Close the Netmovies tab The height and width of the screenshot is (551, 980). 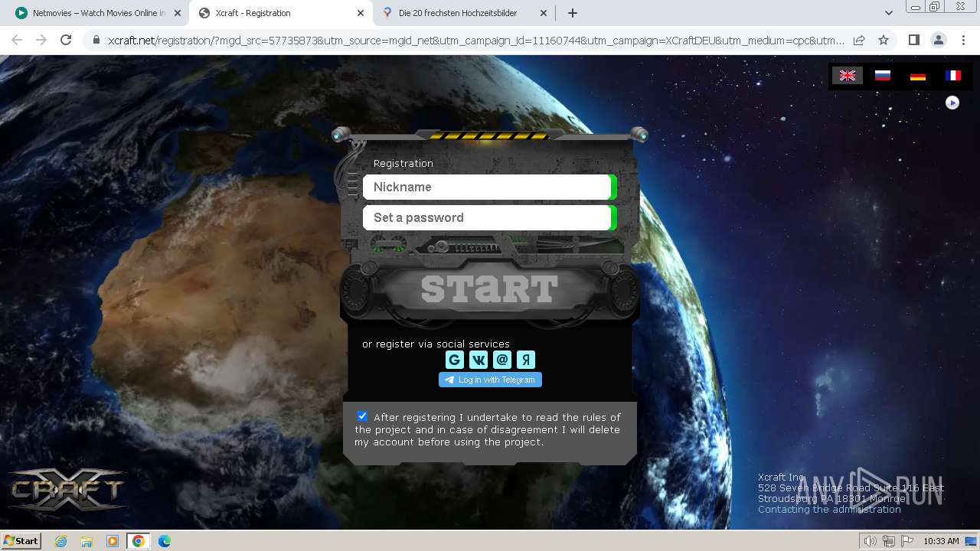tap(178, 13)
